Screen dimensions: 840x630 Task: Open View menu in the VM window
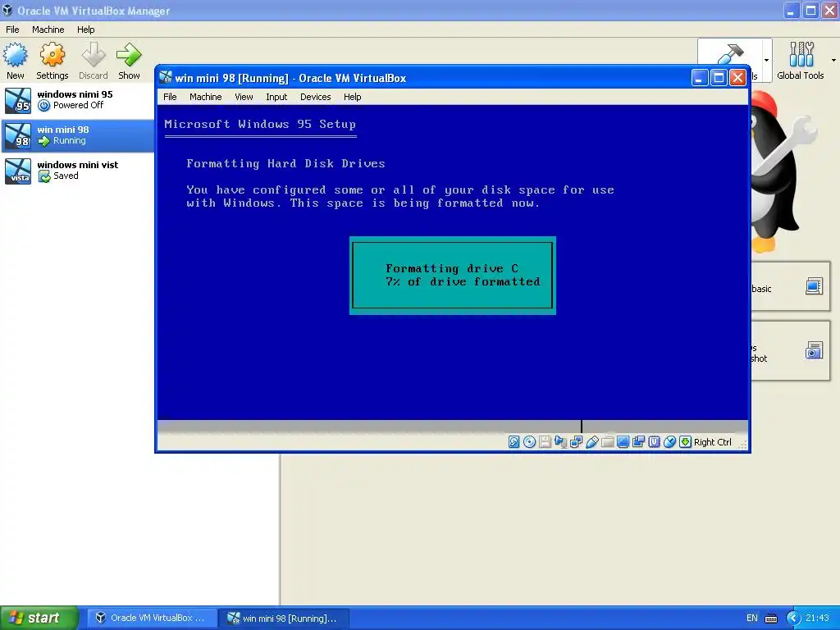[x=244, y=97]
